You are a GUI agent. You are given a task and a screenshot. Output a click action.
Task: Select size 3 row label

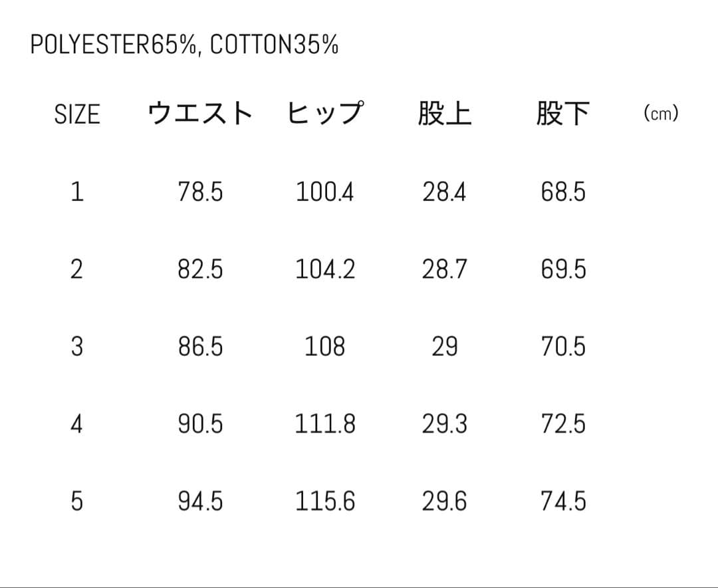[x=77, y=347]
